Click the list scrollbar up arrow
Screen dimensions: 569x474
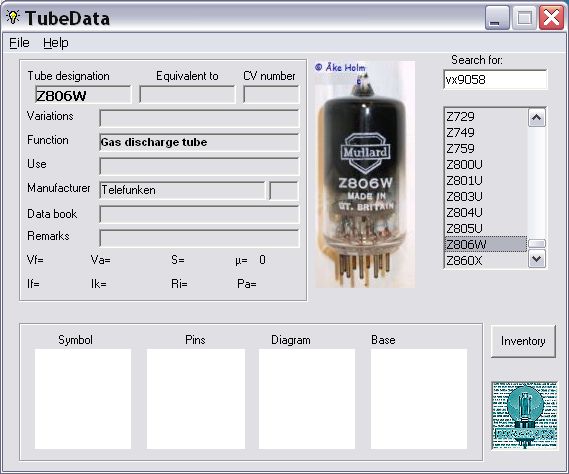coord(537,118)
